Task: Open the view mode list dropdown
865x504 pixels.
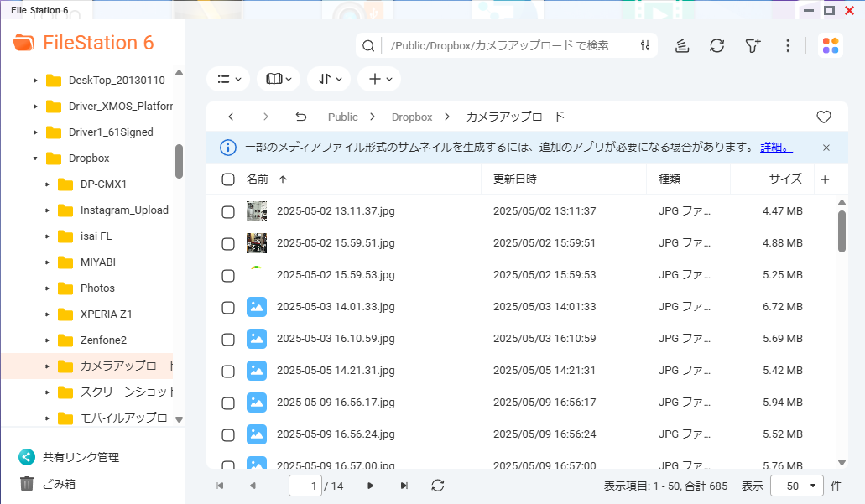Action: (228, 79)
